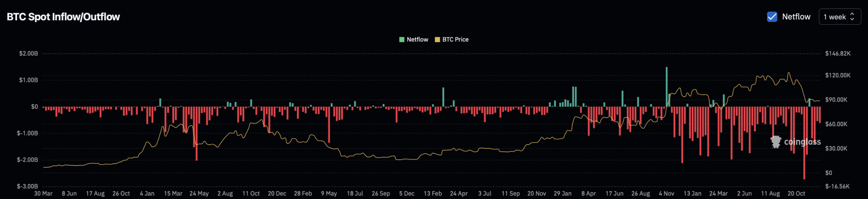The image size is (868, 199).
Task: Click the 30 Mar x-axis date label
Action: pos(43,193)
